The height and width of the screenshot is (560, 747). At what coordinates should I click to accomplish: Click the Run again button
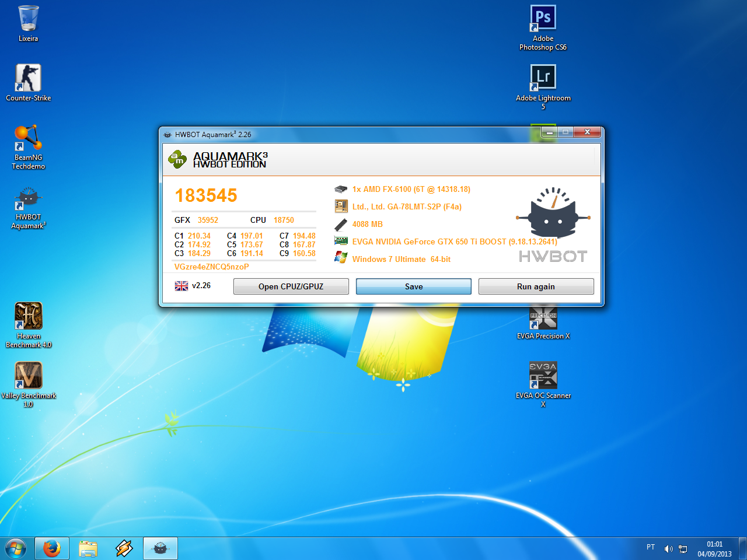click(x=536, y=286)
